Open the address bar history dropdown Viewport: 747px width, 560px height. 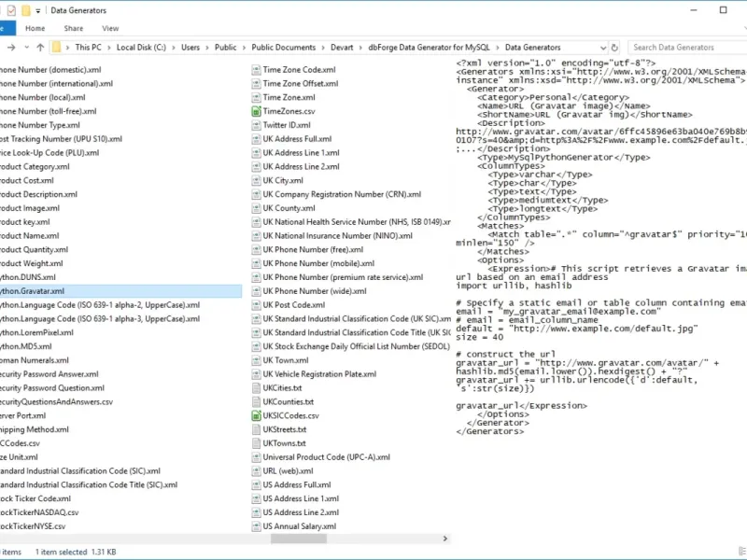click(602, 48)
